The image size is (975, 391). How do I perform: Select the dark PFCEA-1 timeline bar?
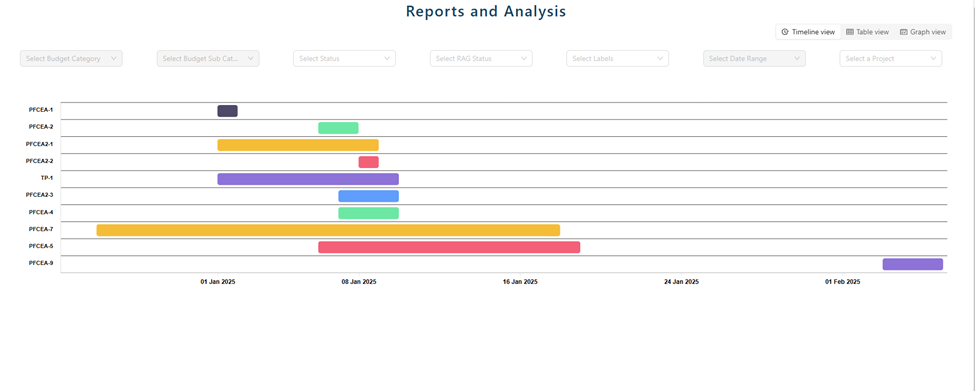pos(228,111)
